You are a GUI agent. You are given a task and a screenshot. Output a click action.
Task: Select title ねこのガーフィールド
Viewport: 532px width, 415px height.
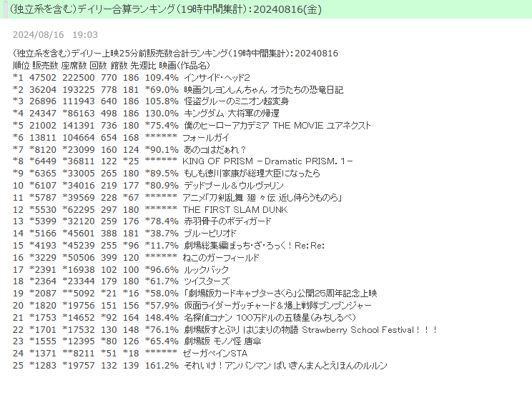click(221, 257)
